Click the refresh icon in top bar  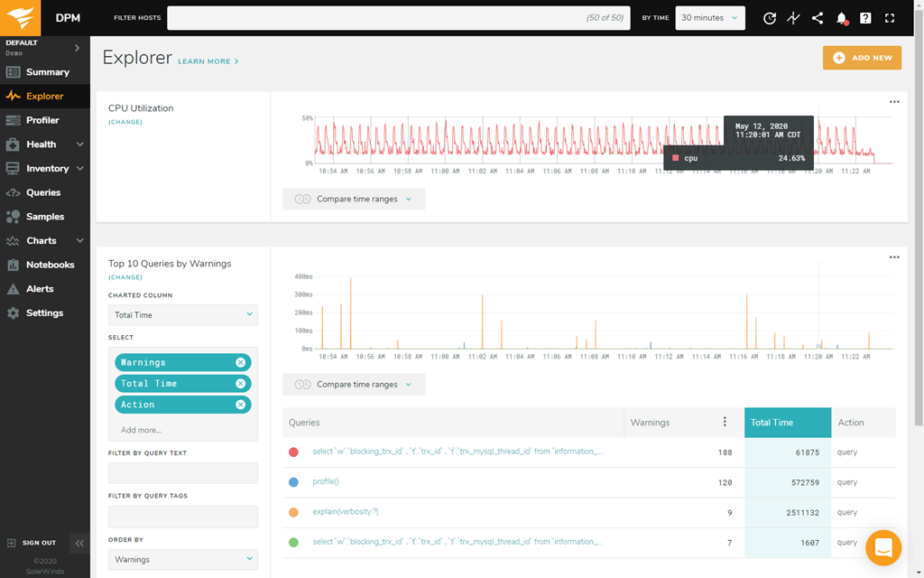[x=770, y=18]
